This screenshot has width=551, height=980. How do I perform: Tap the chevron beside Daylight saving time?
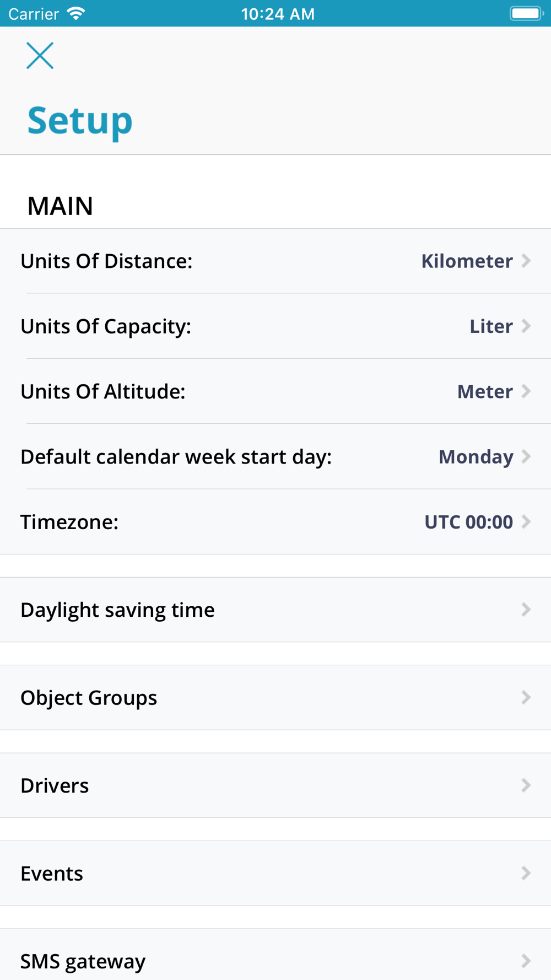526,610
